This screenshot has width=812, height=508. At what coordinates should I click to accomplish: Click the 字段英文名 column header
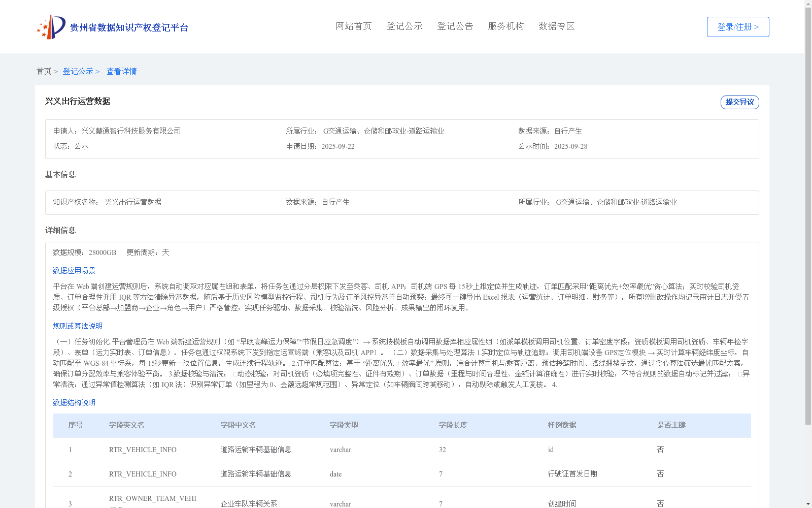pos(127,425)
